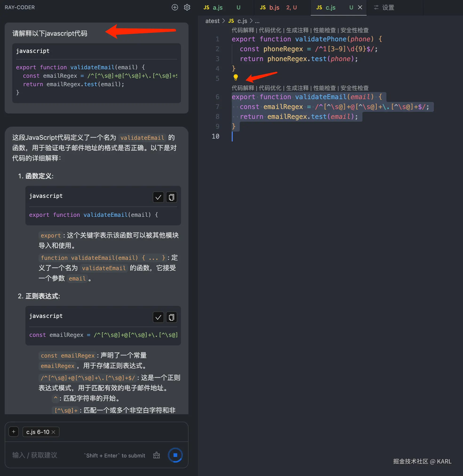Apply the emailRegex code block checkmark
This screenshot has width=463, height=476.
pos(158,317)
